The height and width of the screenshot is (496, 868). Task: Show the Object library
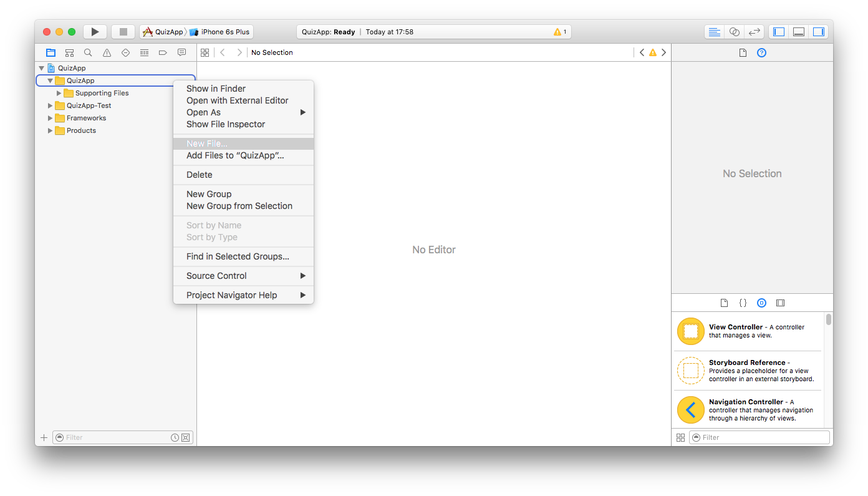761,303
